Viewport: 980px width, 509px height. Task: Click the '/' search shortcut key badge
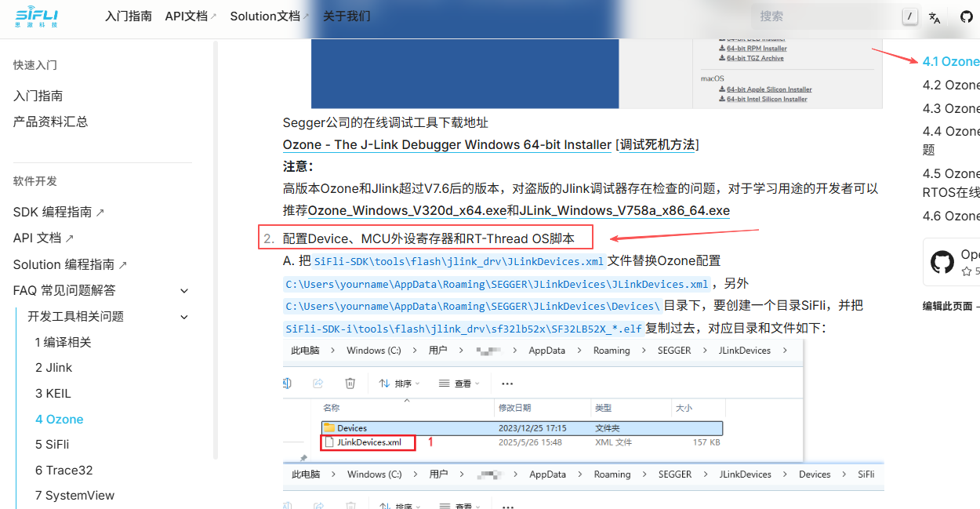(909, 16)
